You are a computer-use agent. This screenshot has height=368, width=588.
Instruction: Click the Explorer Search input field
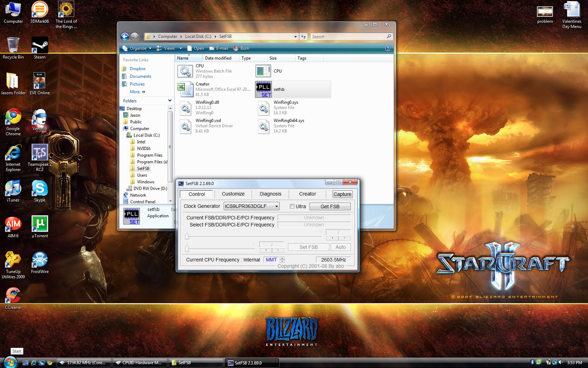tap(348, 36)
